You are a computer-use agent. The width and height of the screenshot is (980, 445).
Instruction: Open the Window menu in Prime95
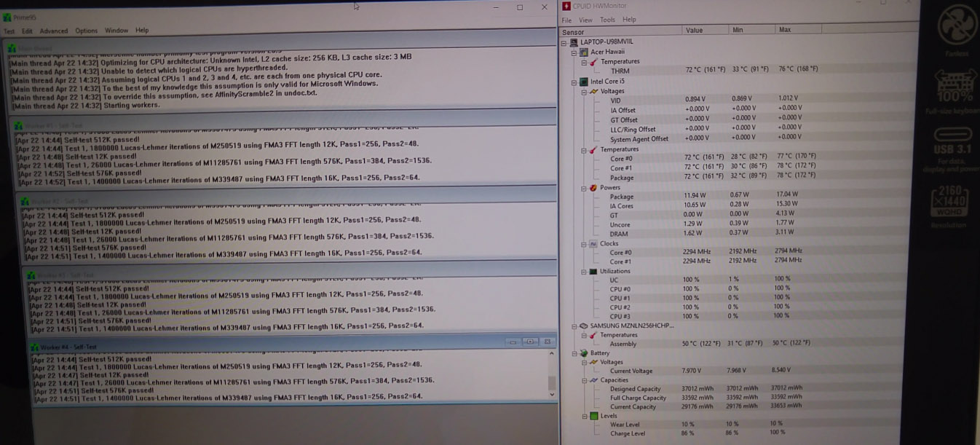coord(116,31)
